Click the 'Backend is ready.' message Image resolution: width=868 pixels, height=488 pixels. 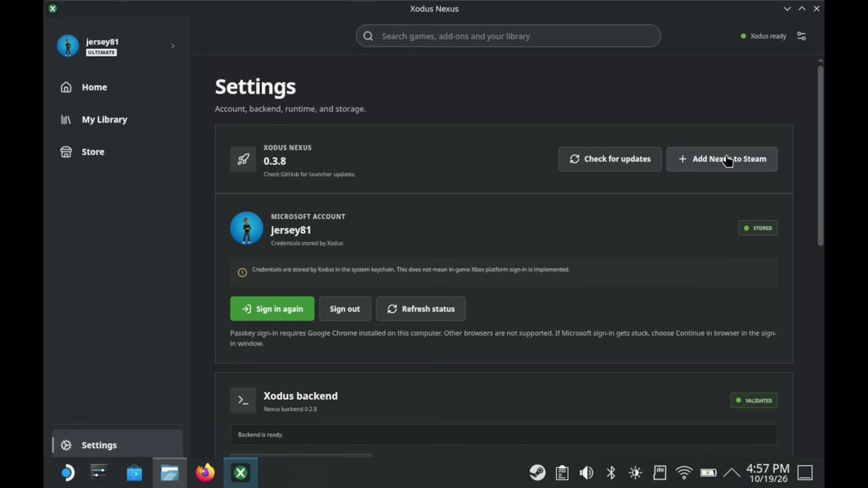pyautogui.click(x=260, y=434)
